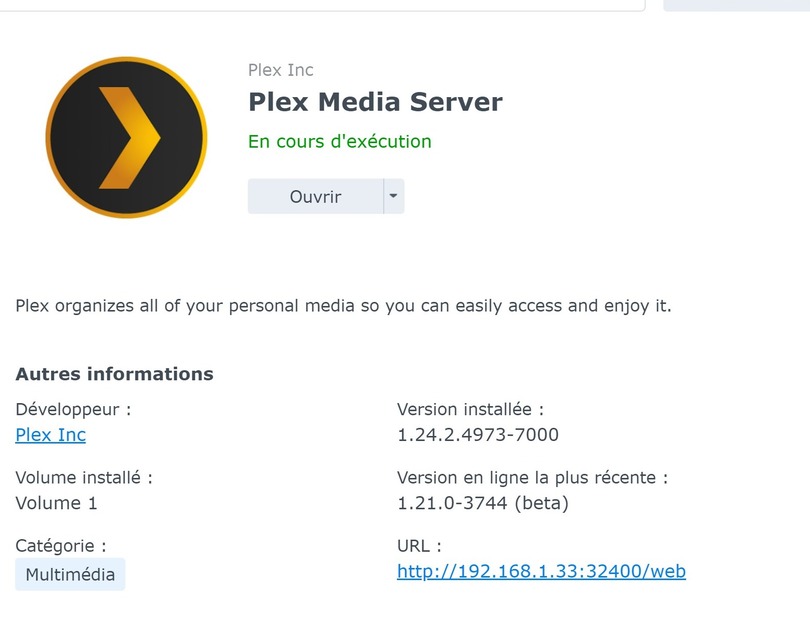This screenshot has width=810, height=617.
Task: Click the Plex Media Server logo icon
Action: tap(126, 137)
